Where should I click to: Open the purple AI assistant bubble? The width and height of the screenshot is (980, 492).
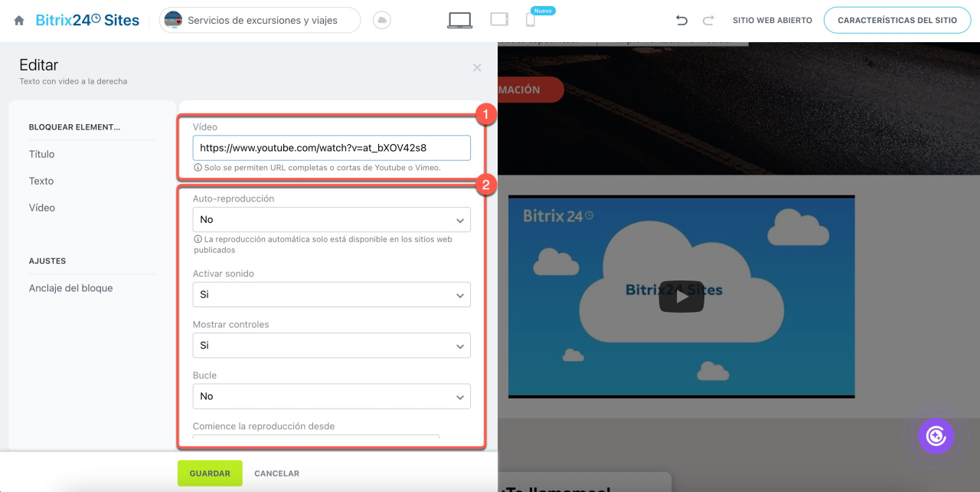936,436
